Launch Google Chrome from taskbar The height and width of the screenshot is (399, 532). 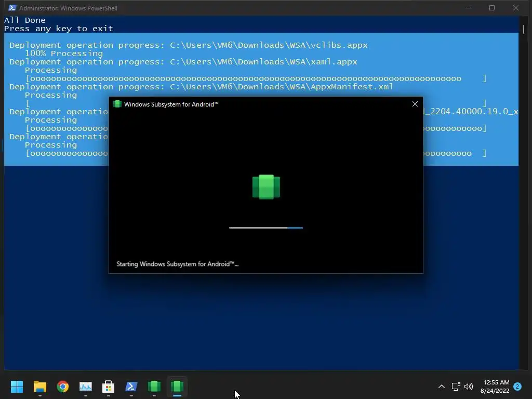pyautogui.click(x=63, y=386)
